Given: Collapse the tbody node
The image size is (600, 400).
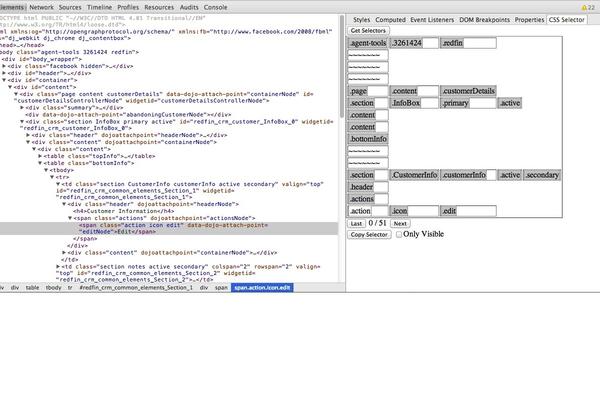Looking at the screenshot, I should point(46,170).
